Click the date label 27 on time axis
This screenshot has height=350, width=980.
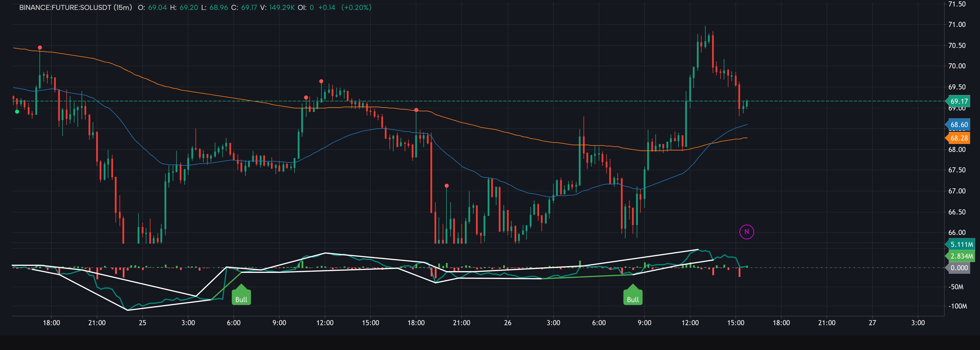872,323
